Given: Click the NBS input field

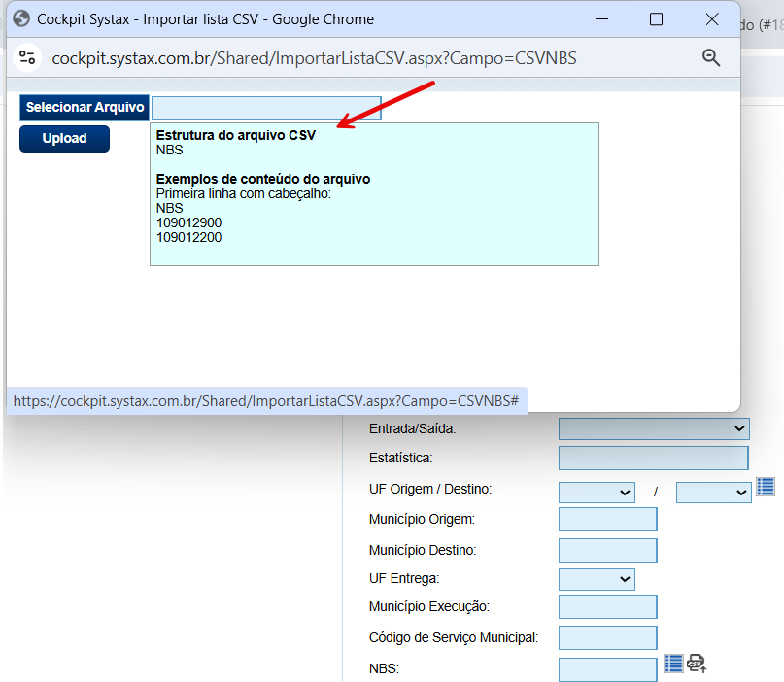Looking at the screenshot, I should (x=608, y=669).
